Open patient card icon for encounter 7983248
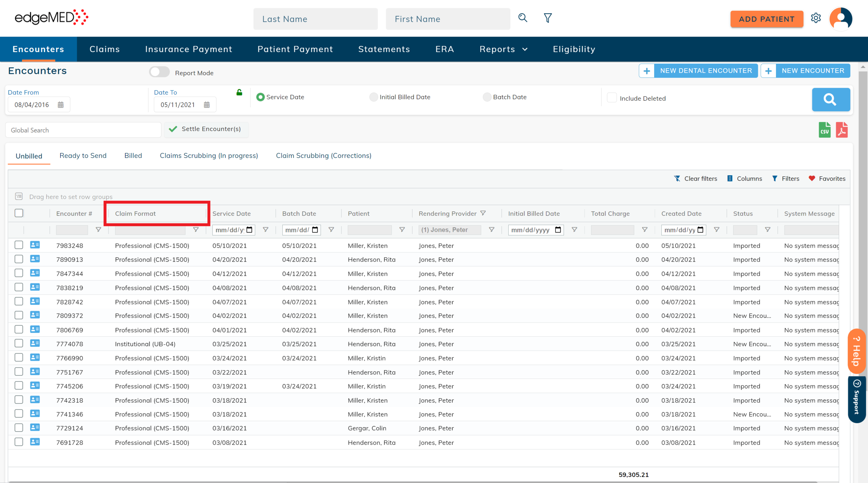The width and height of the screenshot is (868, 483). [x=35, y=245]
